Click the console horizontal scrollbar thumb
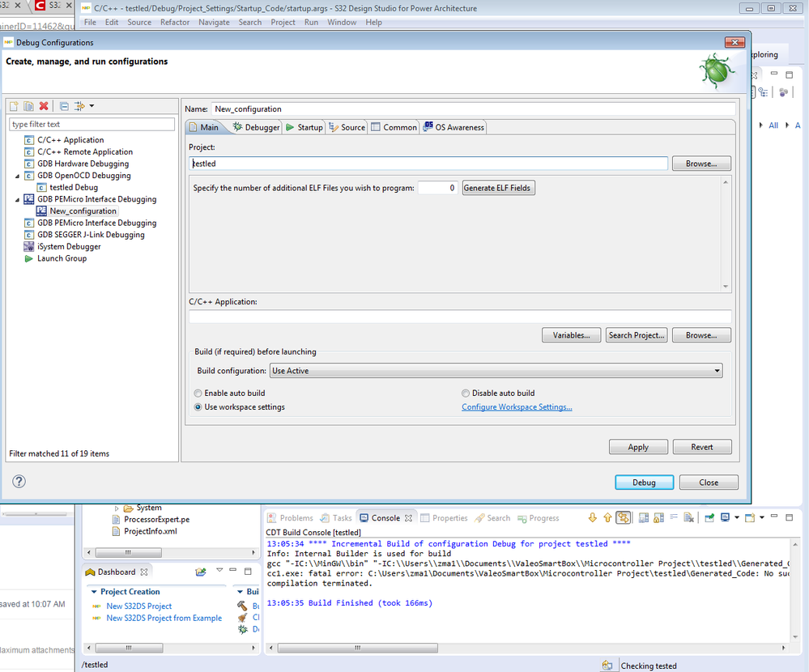Viewport: 809px width, 672px height. coord(358,648)
